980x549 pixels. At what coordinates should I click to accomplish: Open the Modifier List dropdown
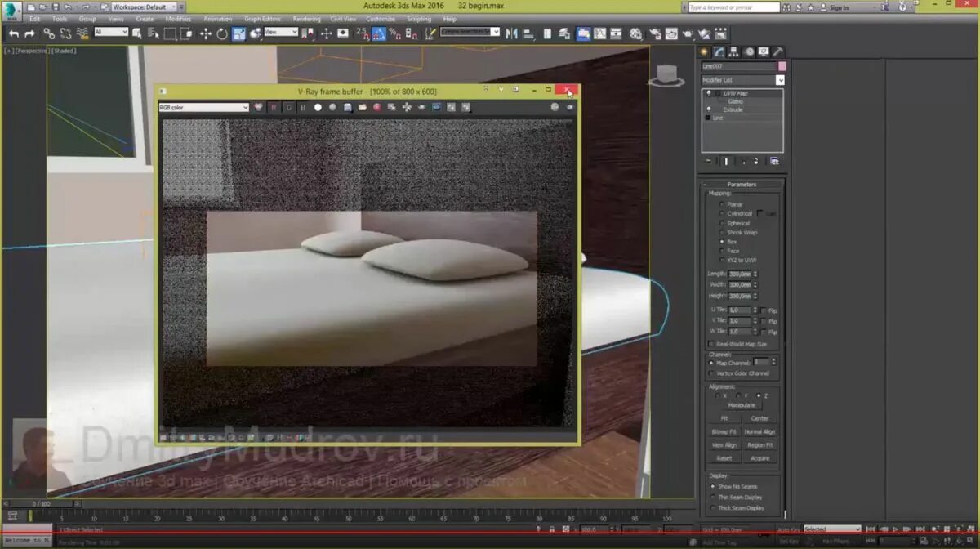781,79
